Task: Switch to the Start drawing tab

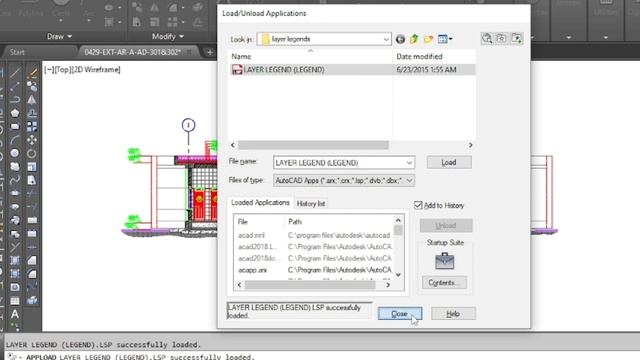Action: coord(17,52)
